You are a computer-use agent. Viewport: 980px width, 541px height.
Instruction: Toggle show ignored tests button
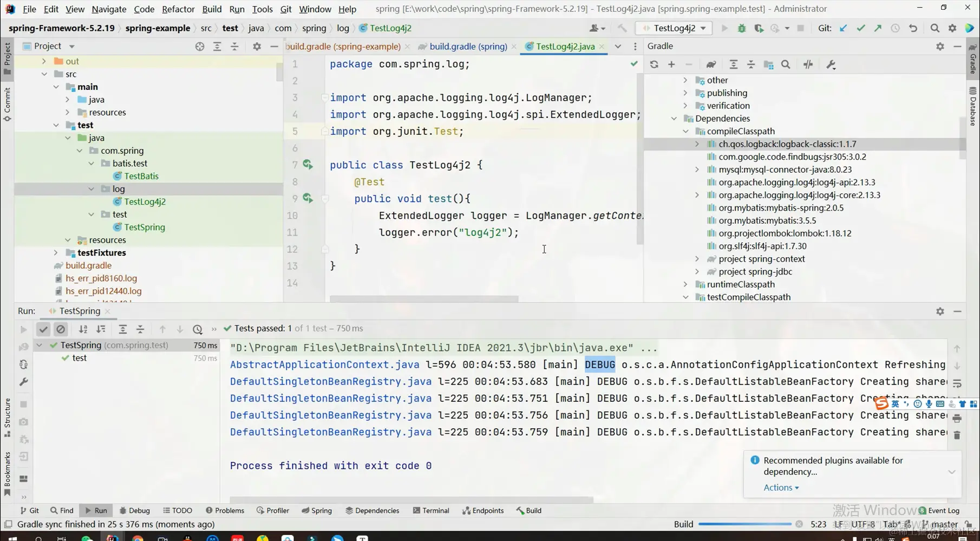pos(61,329)
